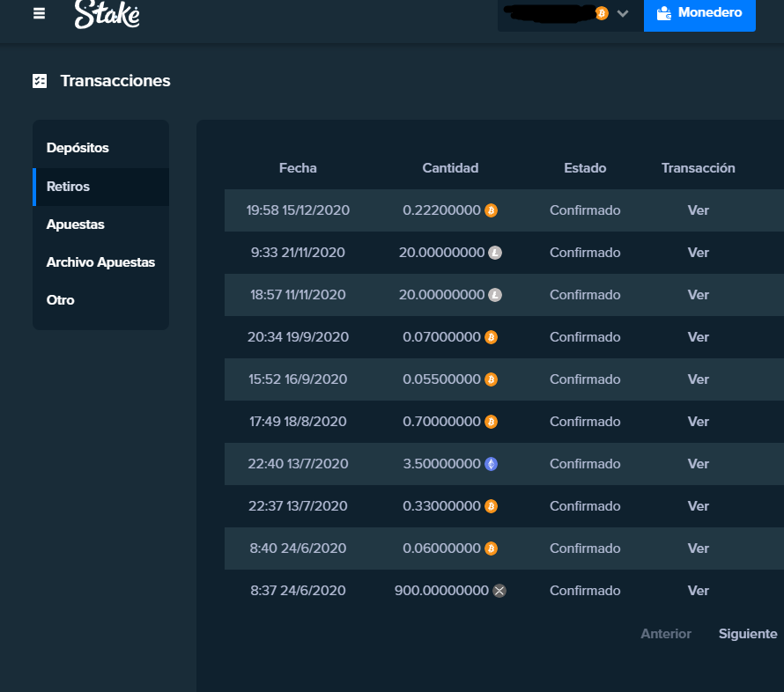The width and height of the screenshot is (784, 692).
Task: Expand the balance currency dropdown chevron
Action: tap(623, 13)
